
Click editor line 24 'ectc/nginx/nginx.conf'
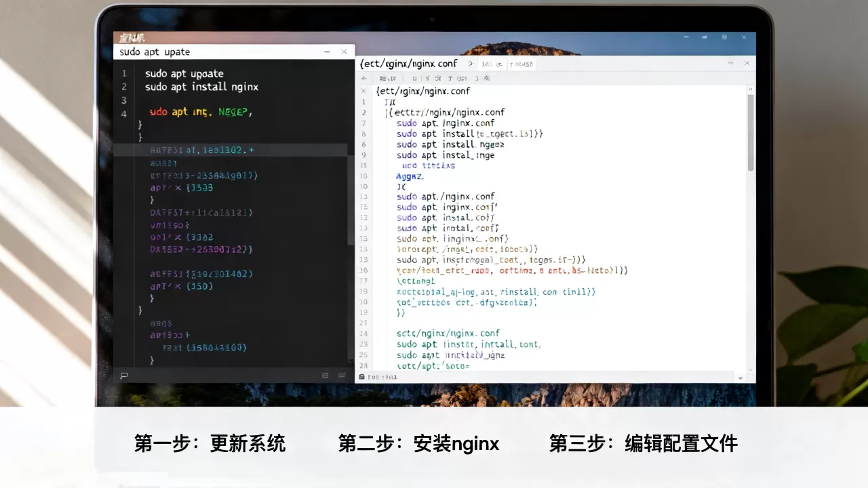click(448, 333)
